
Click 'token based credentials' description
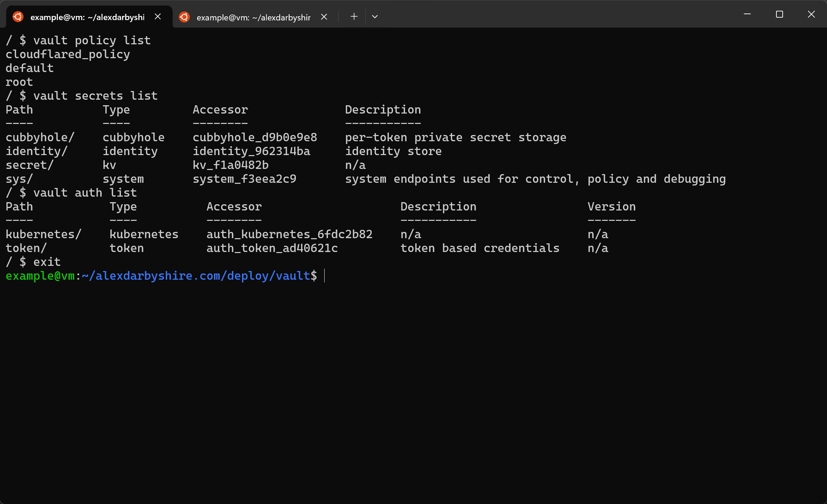click(480, 248)
